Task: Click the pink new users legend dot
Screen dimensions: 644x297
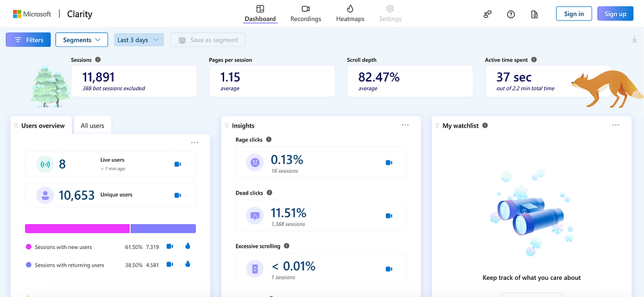Action: [28, 247]
